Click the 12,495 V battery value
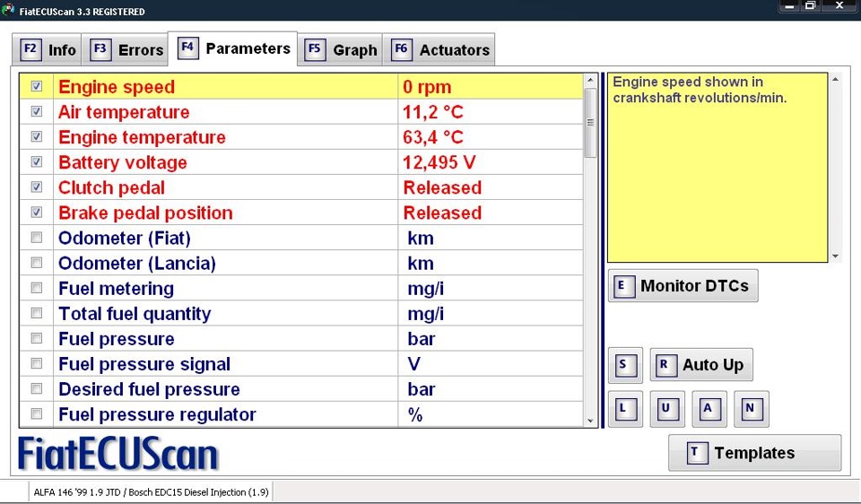Image resolution: width=861 pixels, height=504 pixels. point(439,162)
